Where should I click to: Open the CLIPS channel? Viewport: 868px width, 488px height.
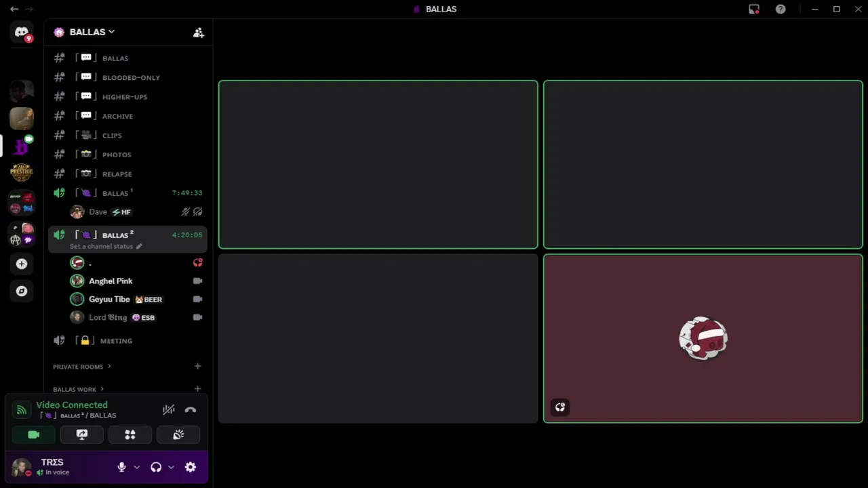click(127, 136)
